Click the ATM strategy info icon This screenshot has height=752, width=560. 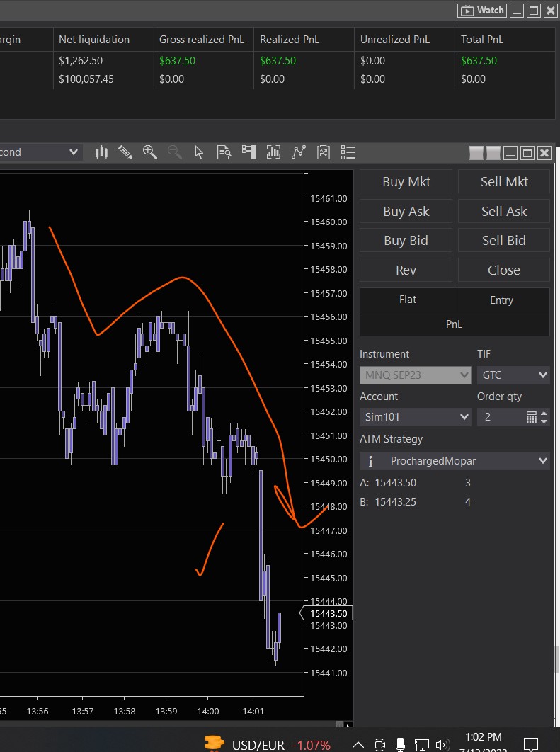point(370,461)
